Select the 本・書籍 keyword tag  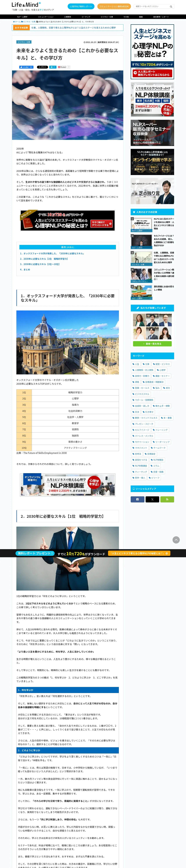click(x=166, y=418)
